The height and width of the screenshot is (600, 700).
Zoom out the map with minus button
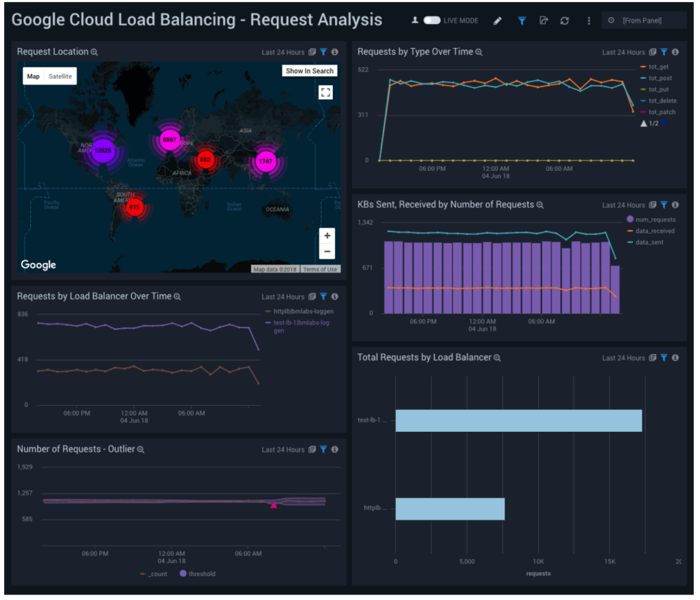(327, 251)
